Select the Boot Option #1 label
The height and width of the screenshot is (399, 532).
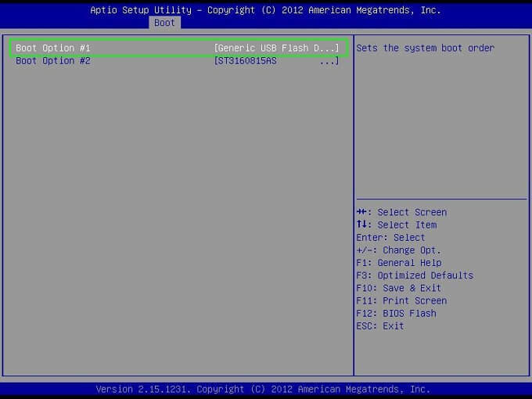[x=53, y=49]
